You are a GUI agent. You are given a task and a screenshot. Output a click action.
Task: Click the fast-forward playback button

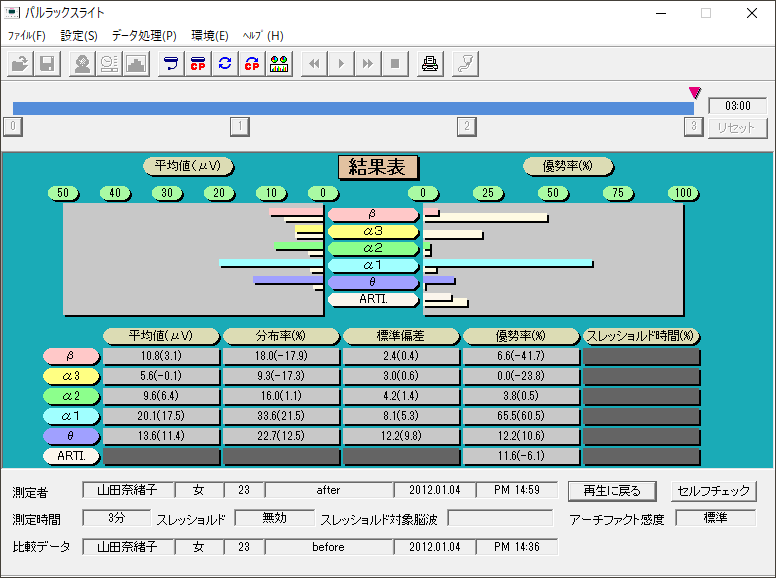pyautogui.click(x=368, y=63)
